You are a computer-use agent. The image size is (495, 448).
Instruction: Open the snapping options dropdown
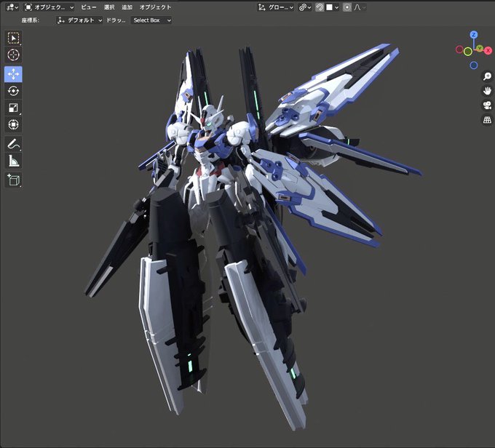click(332, 7)
